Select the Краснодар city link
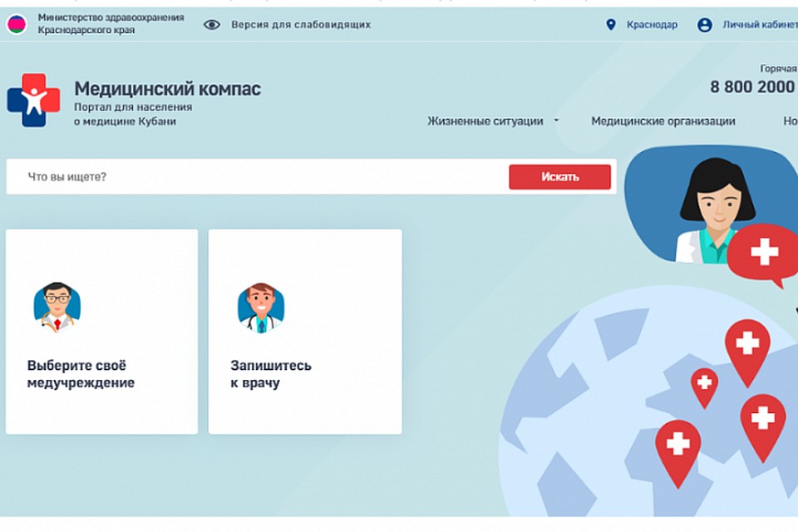The image size is (798, 532). pos(652,24)
